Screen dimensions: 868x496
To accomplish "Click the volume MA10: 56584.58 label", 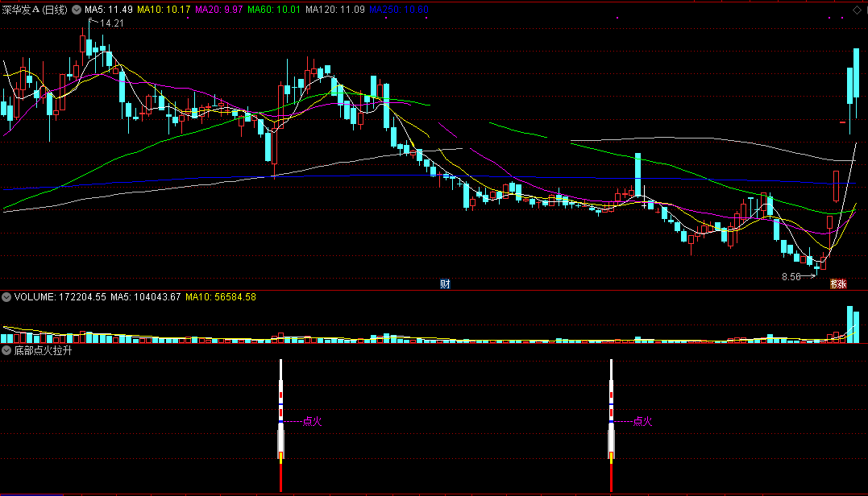I will (x=221, y=297).
